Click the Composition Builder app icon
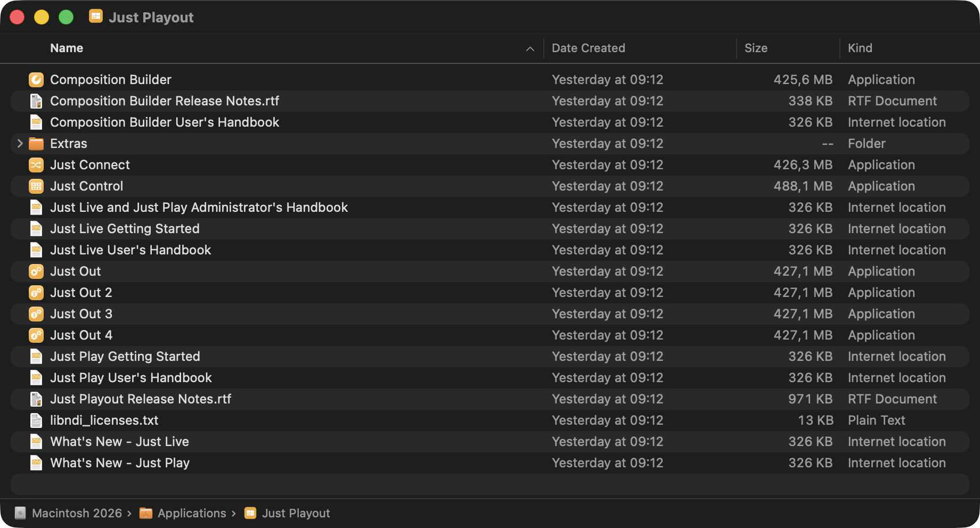The height and width of the screenshot is (528, 980). [36, 80]
